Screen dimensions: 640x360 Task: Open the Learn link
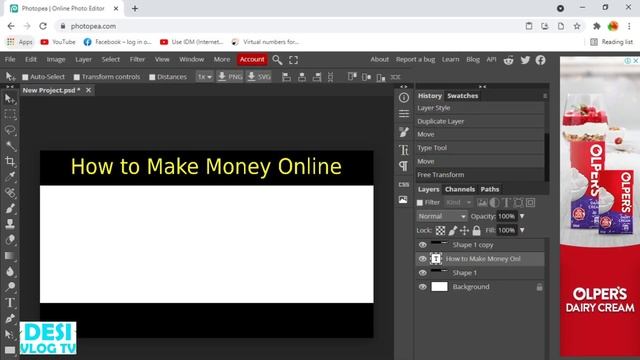coord(451,60)
